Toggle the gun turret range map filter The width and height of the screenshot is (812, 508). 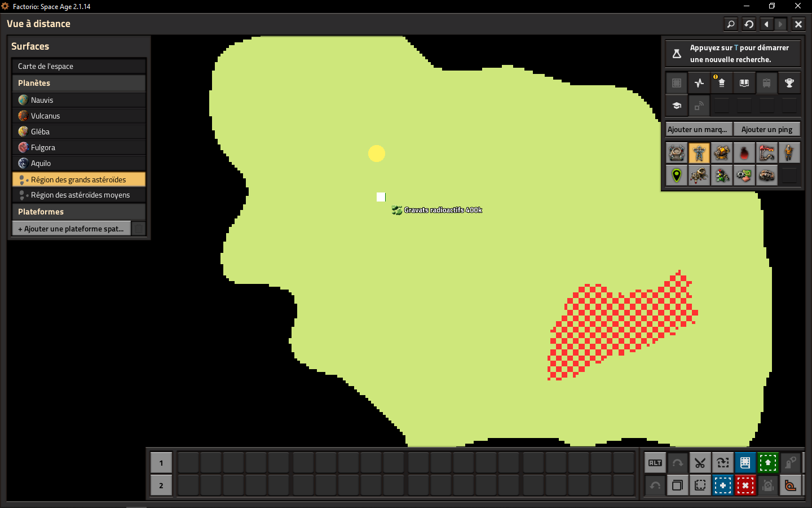722,153
